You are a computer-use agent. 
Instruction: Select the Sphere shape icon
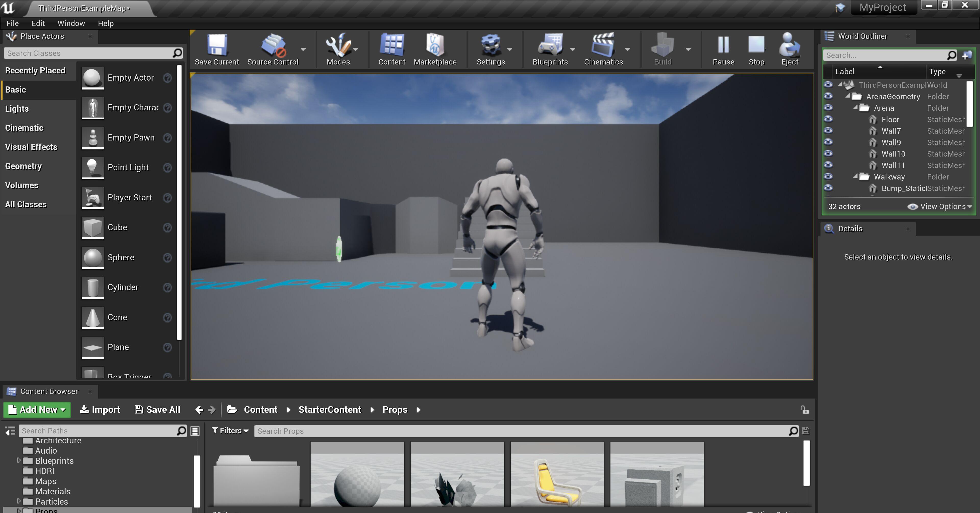coord(92,258)
